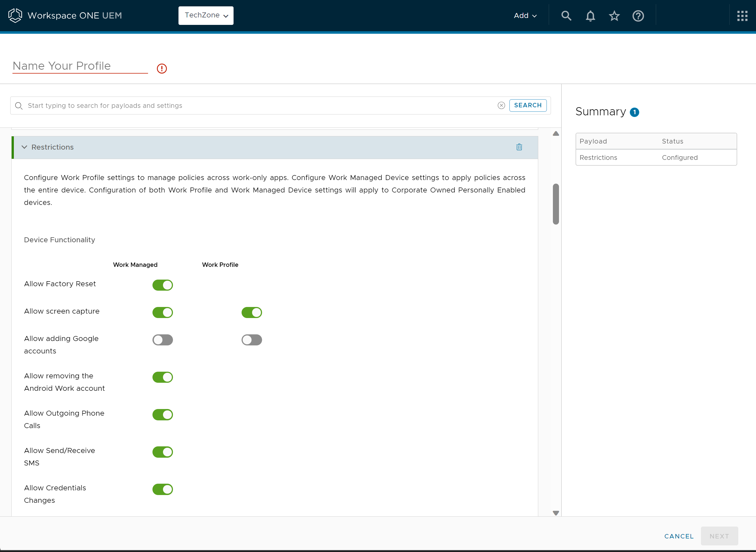Click the CANCEL button
The width and height of the screenshot is (756, 552).
679,536
